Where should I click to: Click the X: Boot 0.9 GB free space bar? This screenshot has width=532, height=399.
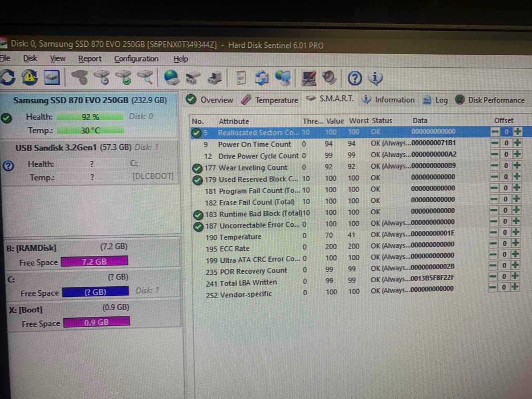(x=96, y=322)
